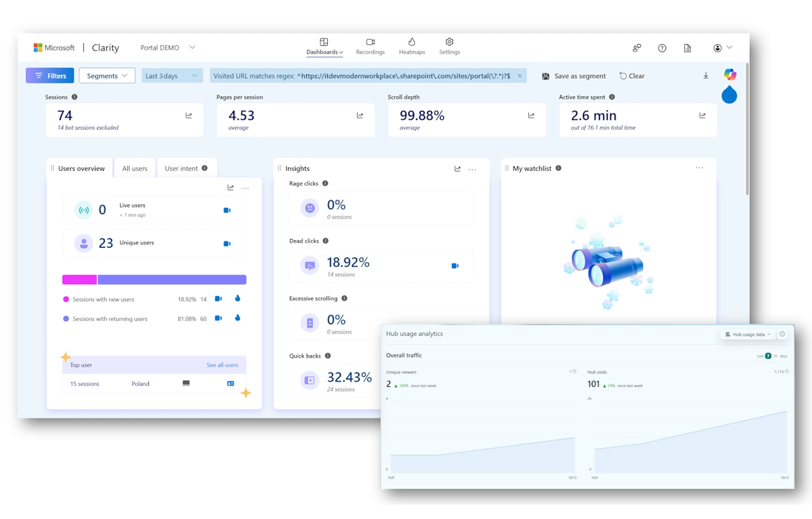This screenshot has width=812, height=519.
Task: Click the help question mark icon
Action: click(x=662, y=48)
